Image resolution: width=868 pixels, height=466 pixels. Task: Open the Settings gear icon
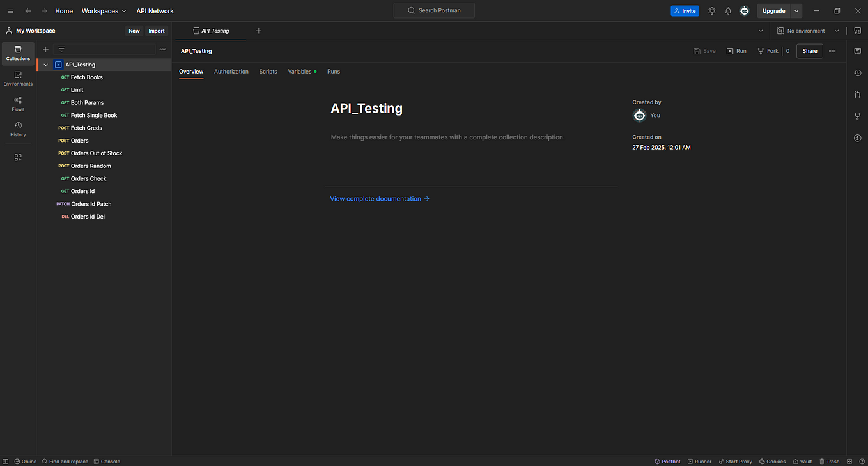point(712,11)
